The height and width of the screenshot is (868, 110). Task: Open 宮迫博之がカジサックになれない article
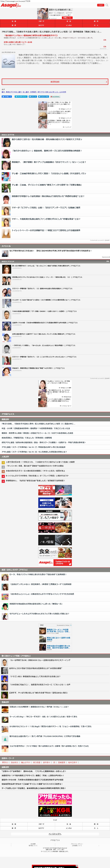pos(47,277)
